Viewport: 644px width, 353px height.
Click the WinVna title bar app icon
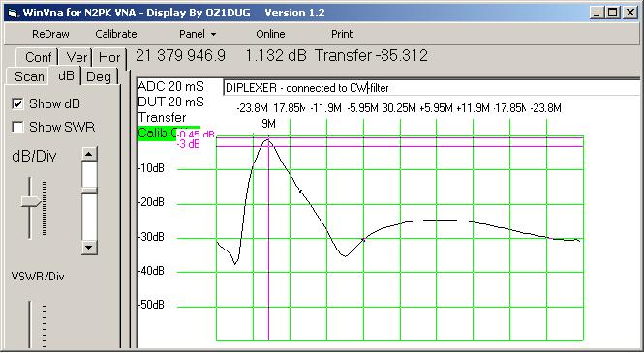tap(13, 14)
